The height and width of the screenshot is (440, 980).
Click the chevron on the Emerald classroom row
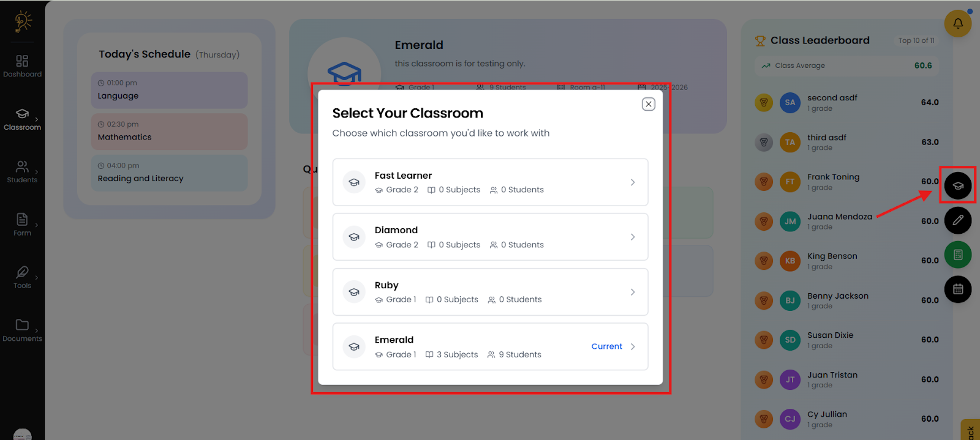(x=633, y=346)
